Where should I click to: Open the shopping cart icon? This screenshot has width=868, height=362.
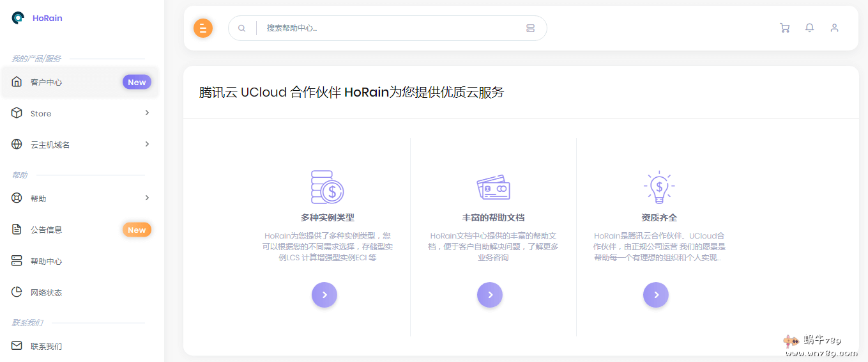click(x=784, y=28)
